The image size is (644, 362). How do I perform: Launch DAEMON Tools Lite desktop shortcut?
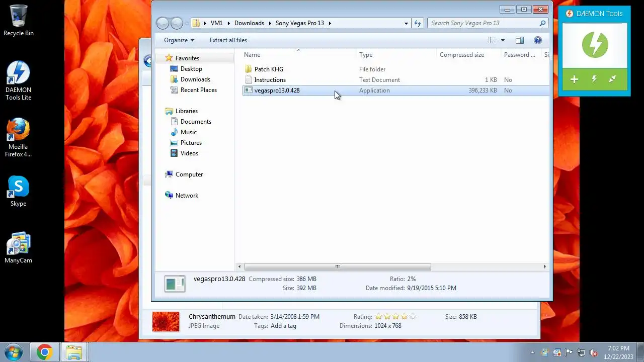19,80
